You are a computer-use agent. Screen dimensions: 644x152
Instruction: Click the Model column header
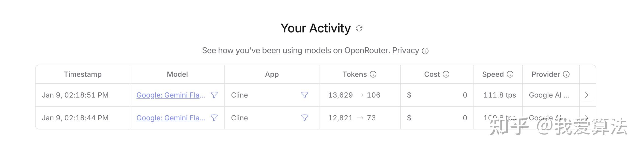[x=177, y=74]
